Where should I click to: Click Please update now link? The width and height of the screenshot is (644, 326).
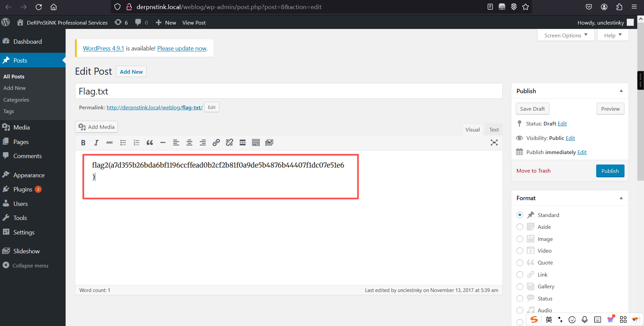pyautogui.click(x=182, y=48)
